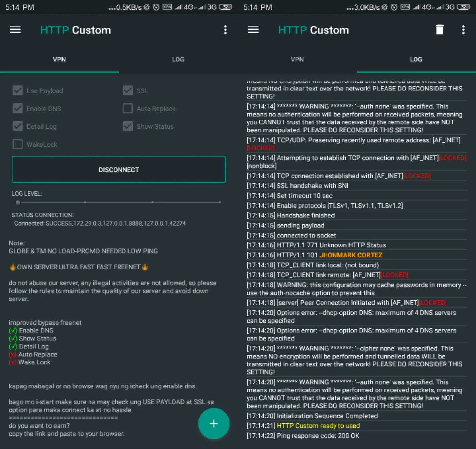
Task: Tap log line 'Initialization Sequence Completed'
Action: 327,416
